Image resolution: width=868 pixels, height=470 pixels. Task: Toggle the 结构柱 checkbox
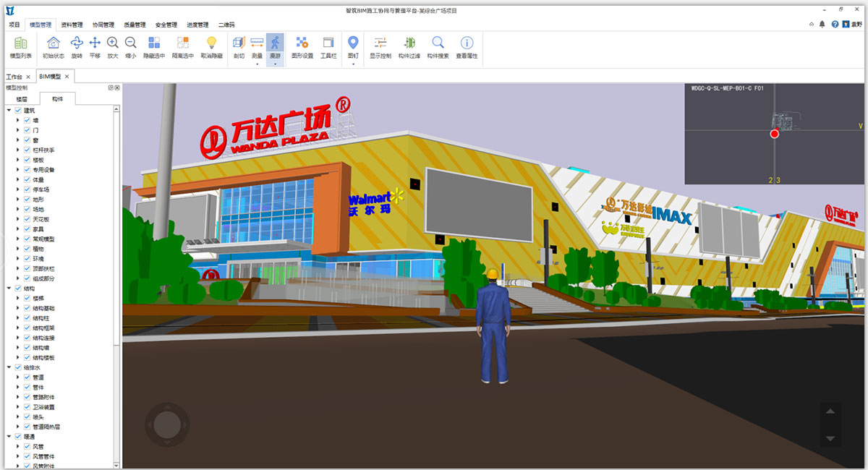pyautogui.click(x=27, y=318)
